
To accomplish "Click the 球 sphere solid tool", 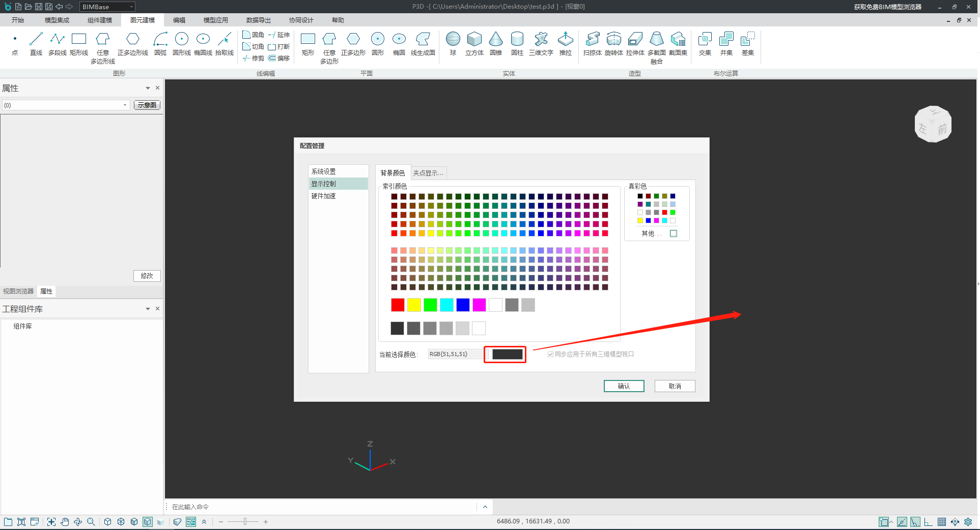I will click(x=453, y=44).
